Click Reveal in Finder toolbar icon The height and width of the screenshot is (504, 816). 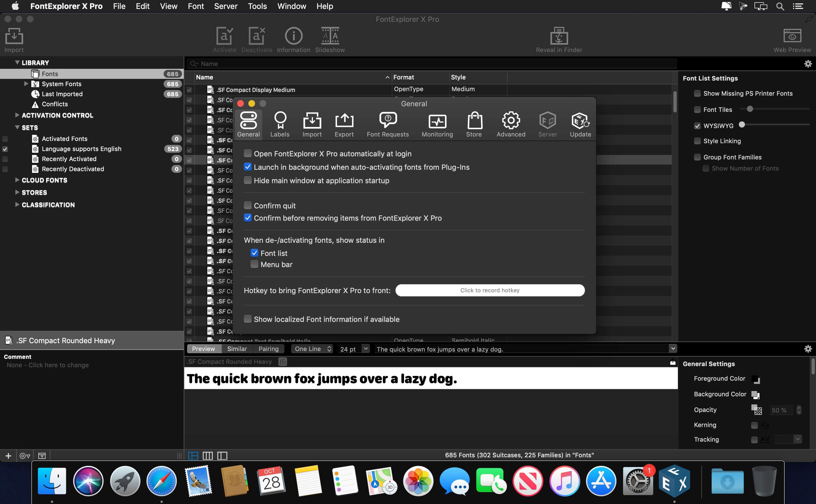click(559, 40)
